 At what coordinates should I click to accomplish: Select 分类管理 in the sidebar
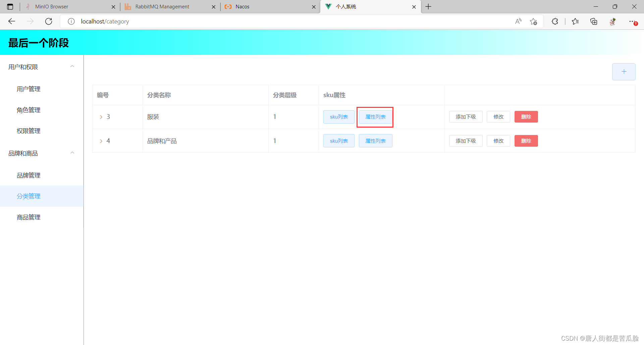point(42,196)
